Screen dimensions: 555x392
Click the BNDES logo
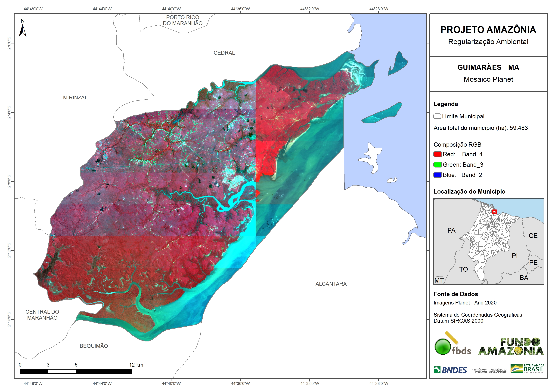pos(450,370)
